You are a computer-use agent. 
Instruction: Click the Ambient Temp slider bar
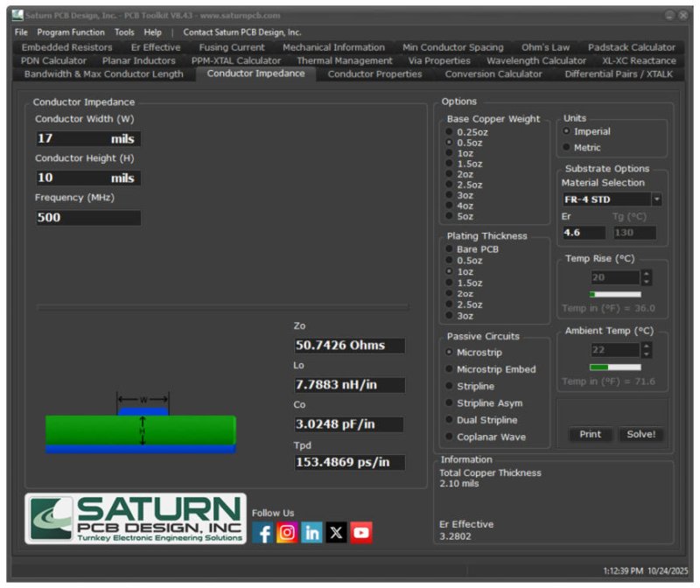point(615,367)
